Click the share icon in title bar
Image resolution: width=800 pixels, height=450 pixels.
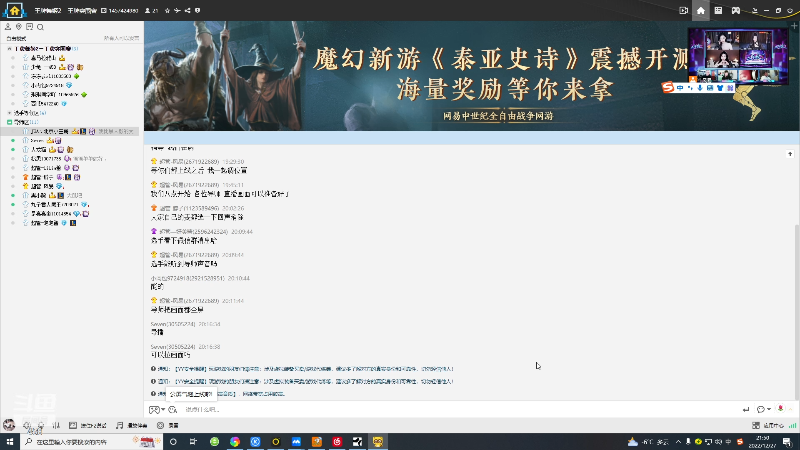coord(187,10)
